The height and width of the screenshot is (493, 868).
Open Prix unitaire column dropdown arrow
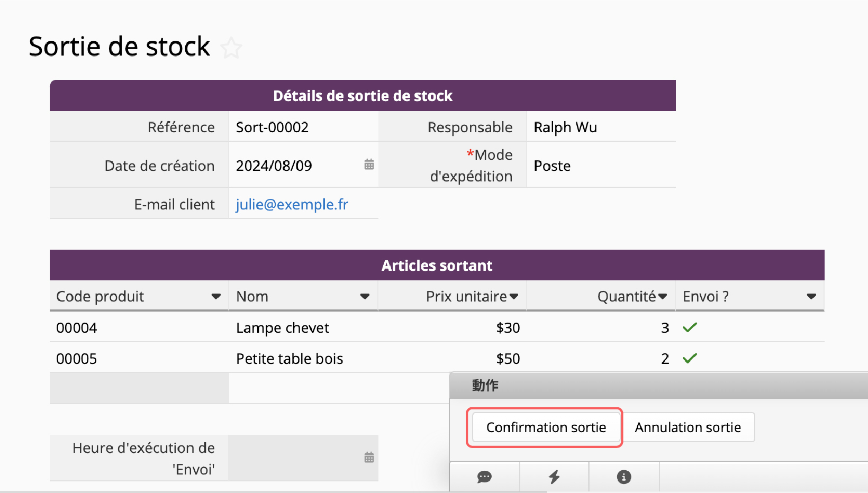pyautogui.click(x=514, y=296)
